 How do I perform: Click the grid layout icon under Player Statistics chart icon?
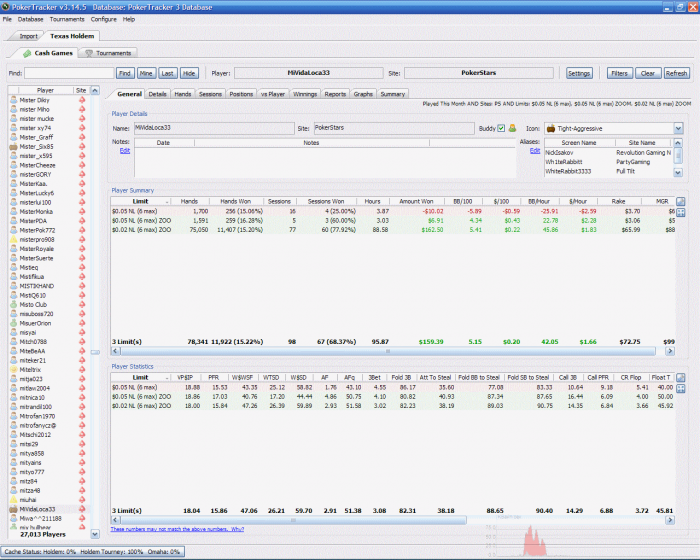pyautogui.click(x=680, y=389)
